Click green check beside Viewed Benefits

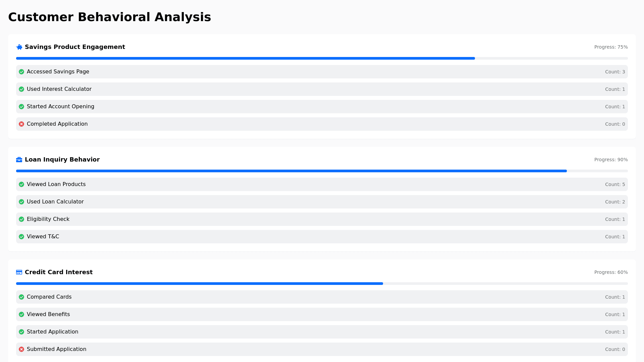pos(21,315)
